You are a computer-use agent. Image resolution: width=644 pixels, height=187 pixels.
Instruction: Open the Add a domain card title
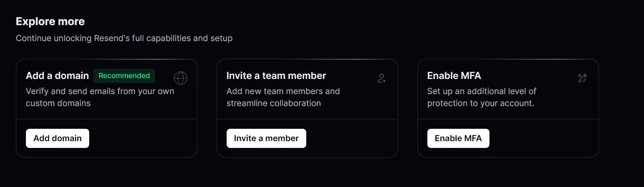coord(57,76)
